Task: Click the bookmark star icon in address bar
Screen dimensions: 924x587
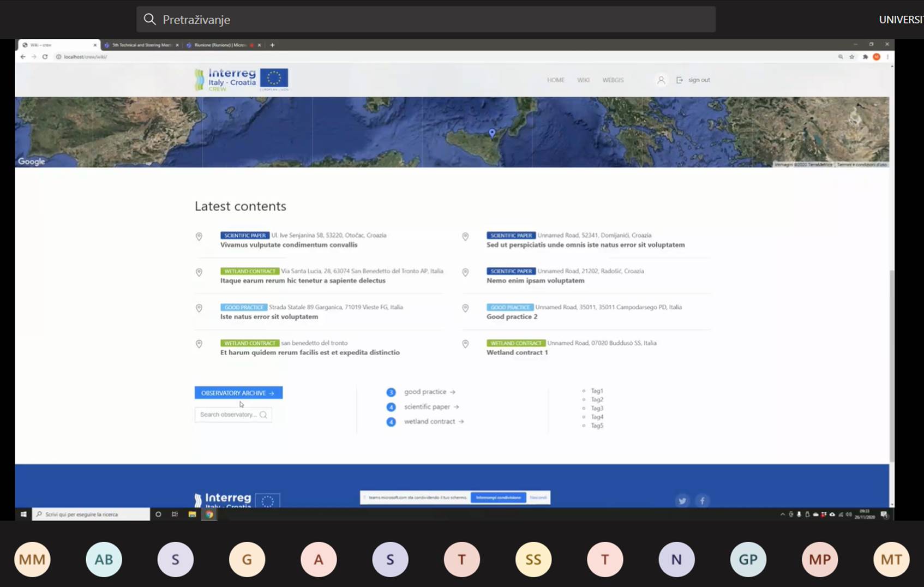Action: click(851, 57)
